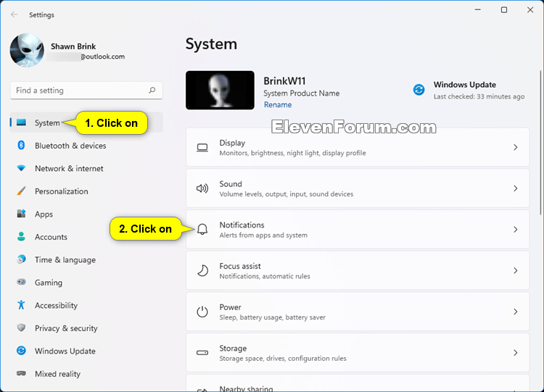544x392 pixels.
Task: Click the Apps icon in sidebar
Action: click(x=21, y=214)
